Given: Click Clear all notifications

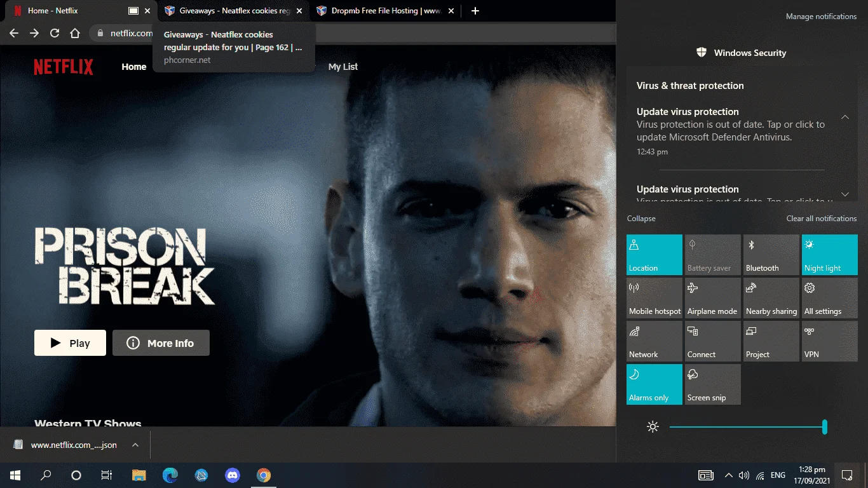Looking at the screenshot, I should [x=822, y=219].
